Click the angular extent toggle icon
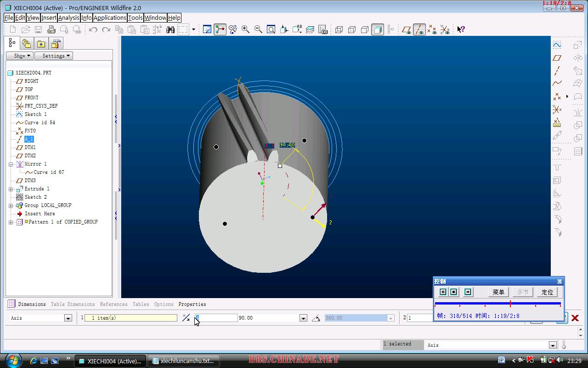 pos(316,318)
